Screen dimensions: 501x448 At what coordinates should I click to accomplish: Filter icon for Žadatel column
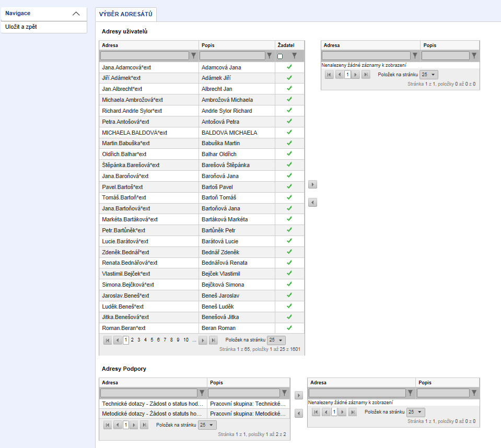(294, 55)
